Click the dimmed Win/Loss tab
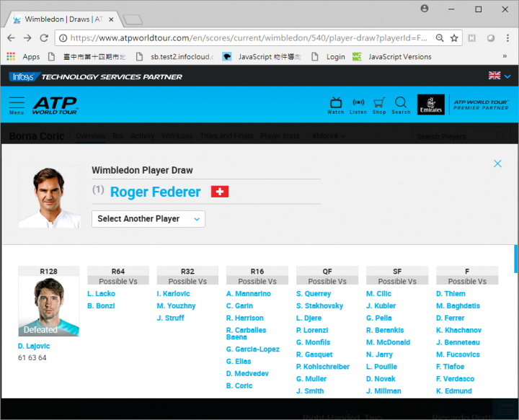The width and height of the screenshot is (519, 420). (x=177, y=136)
